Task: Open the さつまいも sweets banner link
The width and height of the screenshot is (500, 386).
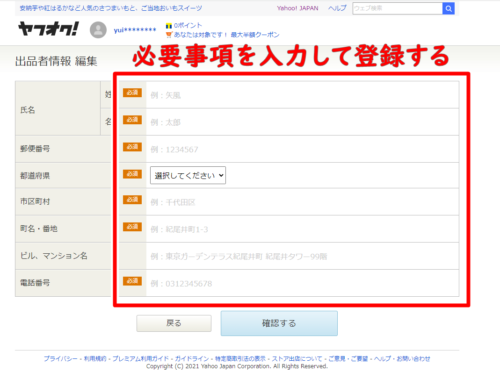Action: pos(111,8)
